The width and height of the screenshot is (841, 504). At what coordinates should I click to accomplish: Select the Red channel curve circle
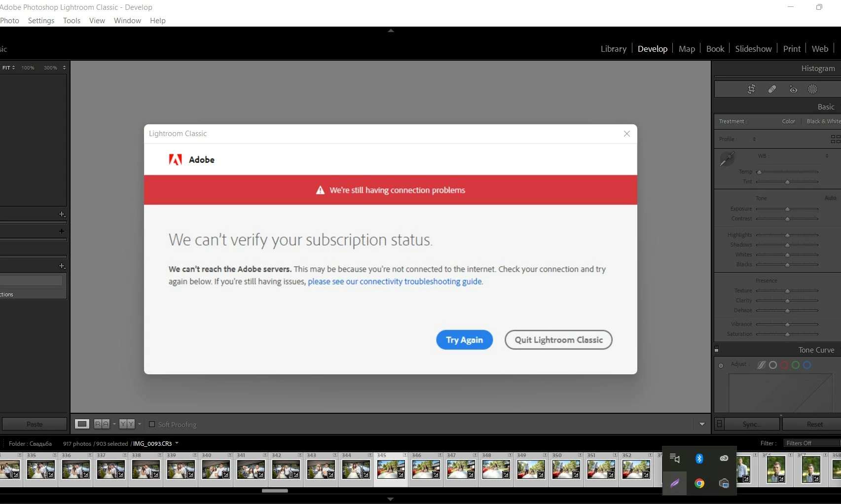pyautogui.click(x=784, y=365)
